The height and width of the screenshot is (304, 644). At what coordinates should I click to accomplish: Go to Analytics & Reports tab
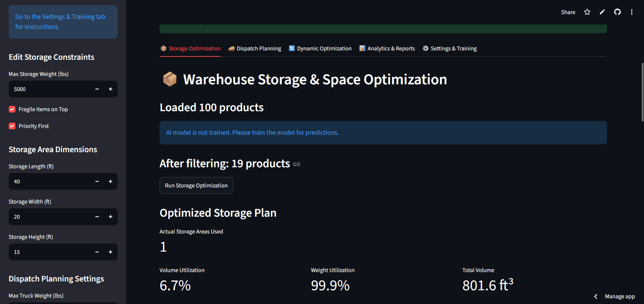pos(387,48)
